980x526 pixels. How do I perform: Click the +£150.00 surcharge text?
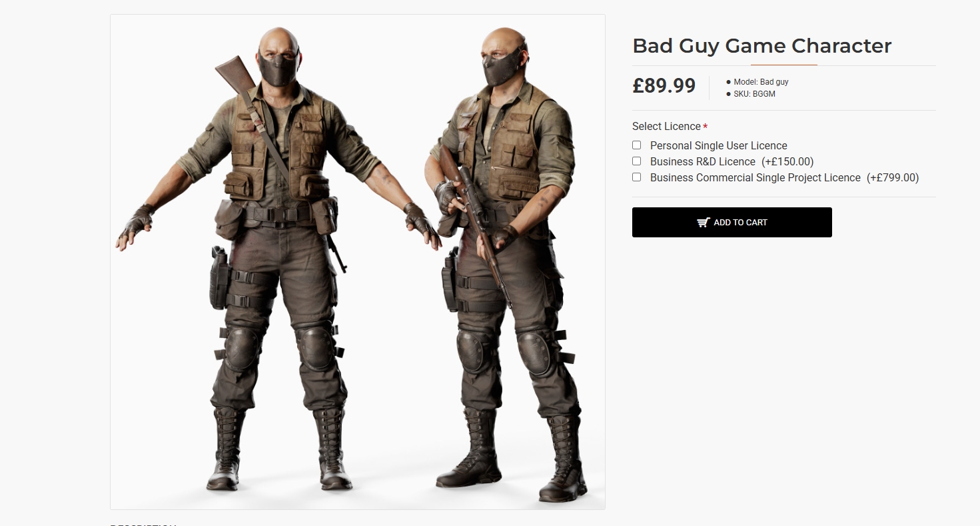[x=787, y=161]
